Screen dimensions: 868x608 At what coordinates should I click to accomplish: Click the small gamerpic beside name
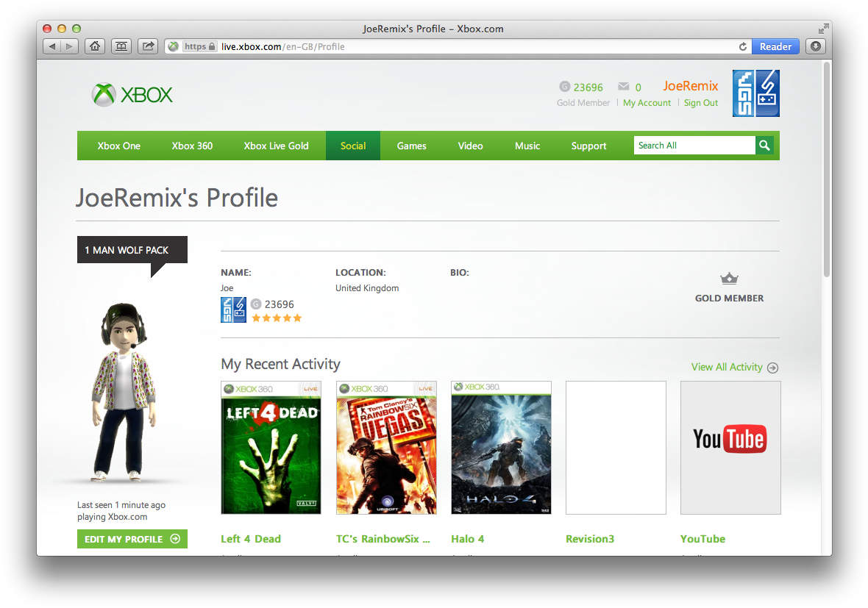tap(233, 310)
